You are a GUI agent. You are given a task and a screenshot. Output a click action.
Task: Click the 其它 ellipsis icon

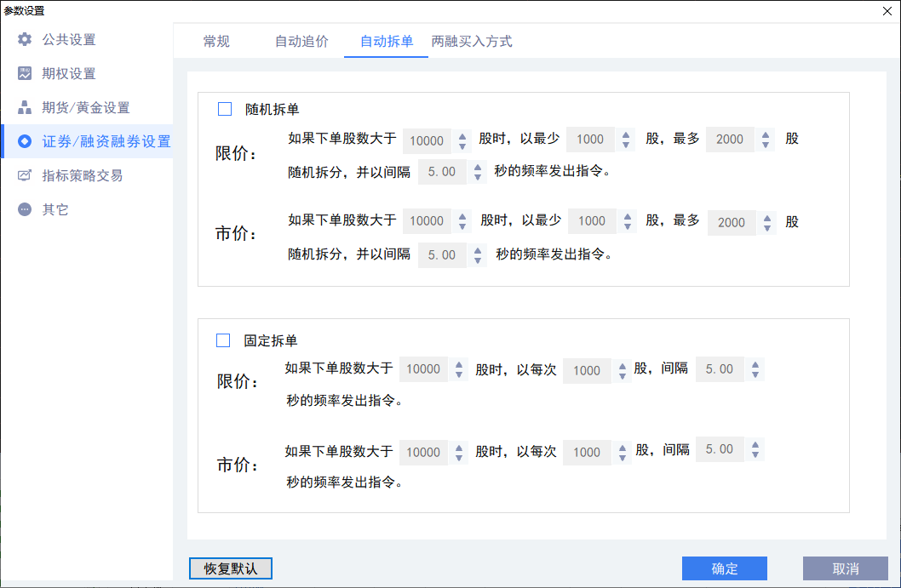(25, 209)
